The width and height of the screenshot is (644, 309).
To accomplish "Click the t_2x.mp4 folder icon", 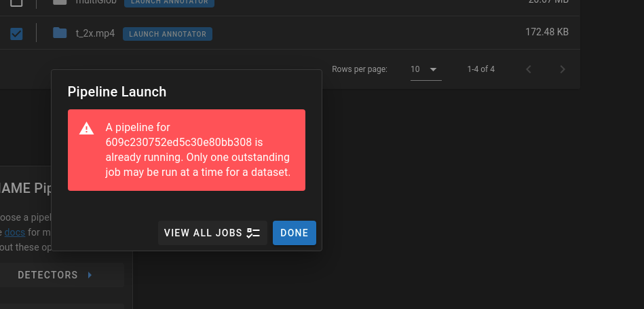I will 60,33.
